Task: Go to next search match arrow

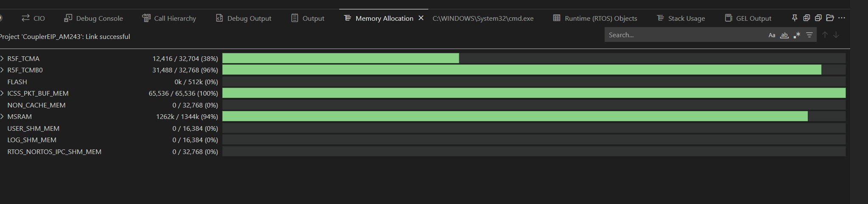Action: (x=836, y=35)
